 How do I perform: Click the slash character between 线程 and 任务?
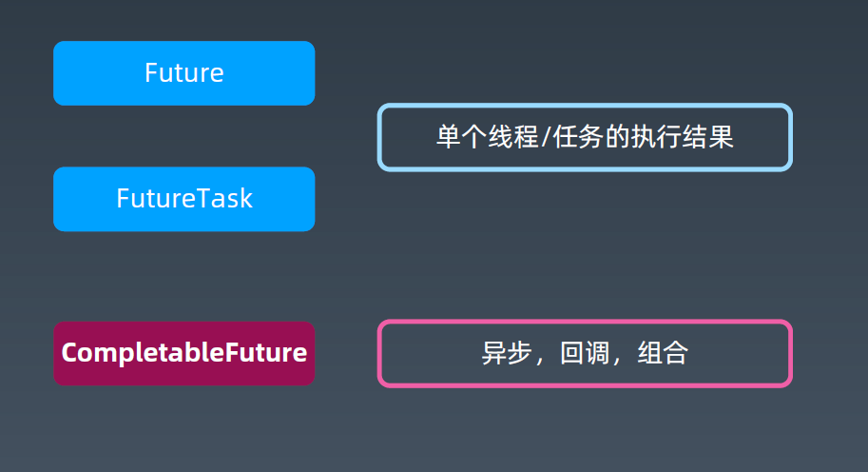click(546, 137)
